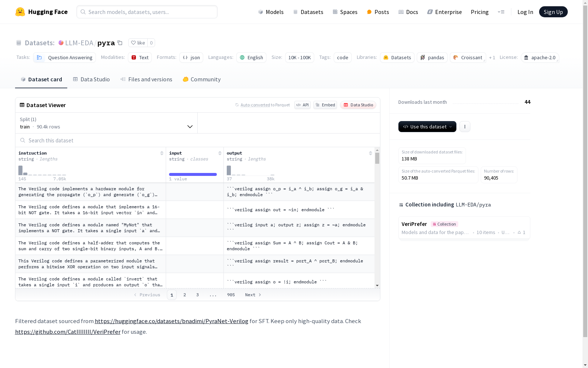The image size is (588, 368).
Task: Open the navigation more-options menu icon
Action: tap(501, 12)
